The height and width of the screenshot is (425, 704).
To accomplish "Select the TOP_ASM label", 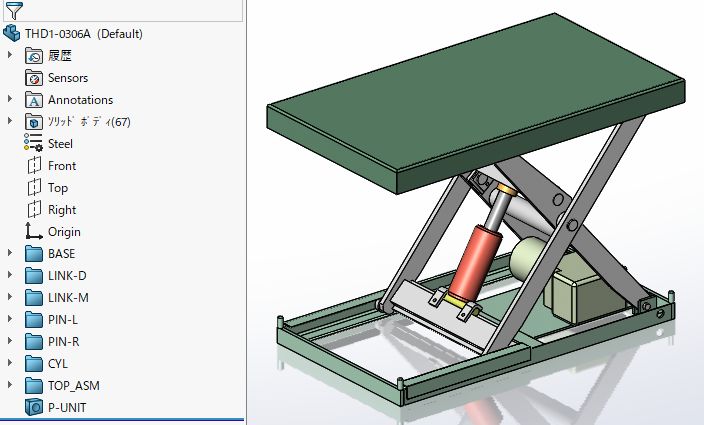I will click(74, 386).
